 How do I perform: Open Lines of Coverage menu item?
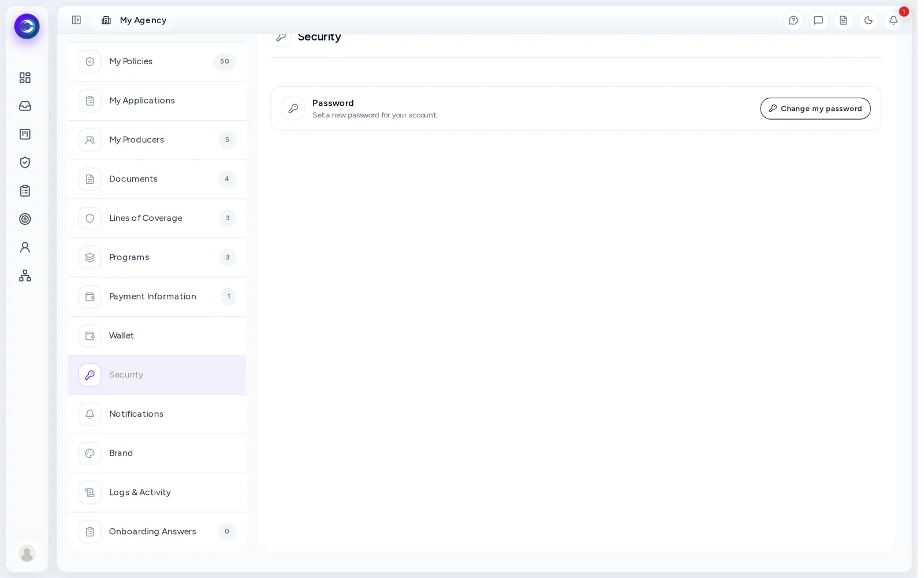[x=157, y=218]
